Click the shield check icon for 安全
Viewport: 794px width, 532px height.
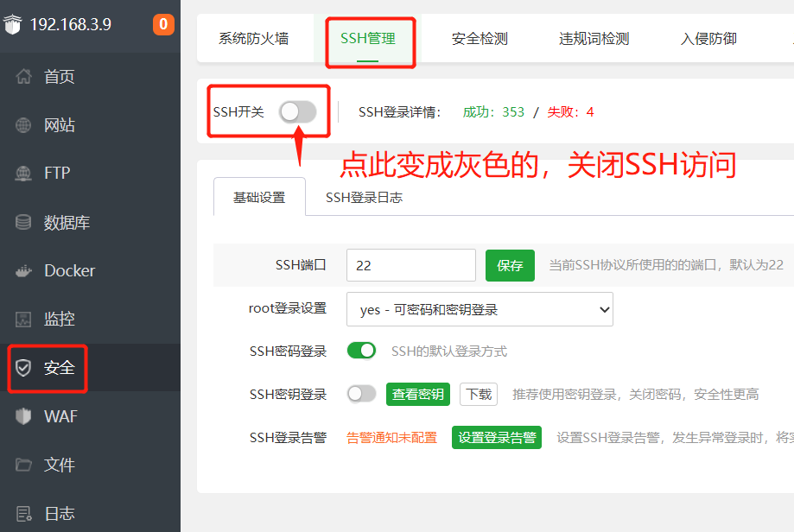tap(23, 368)
